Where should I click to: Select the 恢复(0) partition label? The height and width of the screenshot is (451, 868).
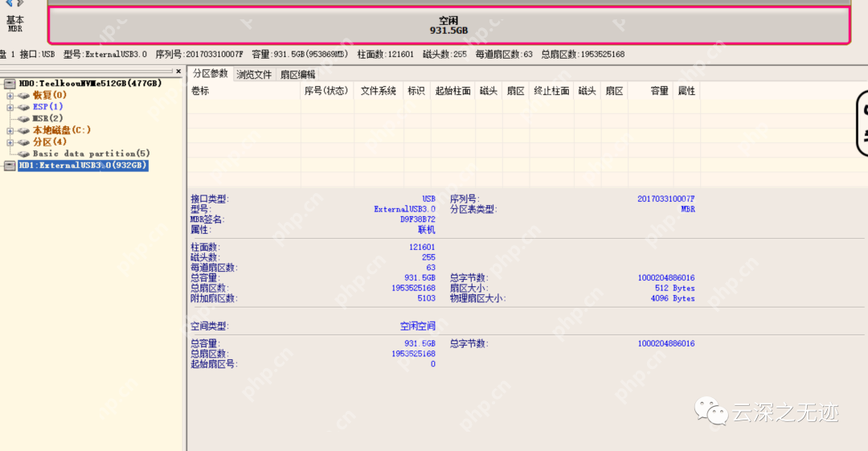(49, 96)
